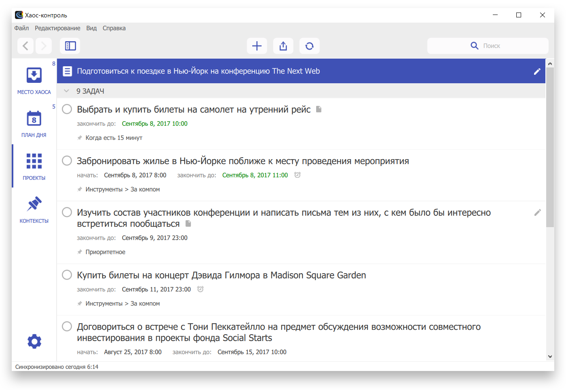Click alarm icon on Gilmour concert task

200,289
